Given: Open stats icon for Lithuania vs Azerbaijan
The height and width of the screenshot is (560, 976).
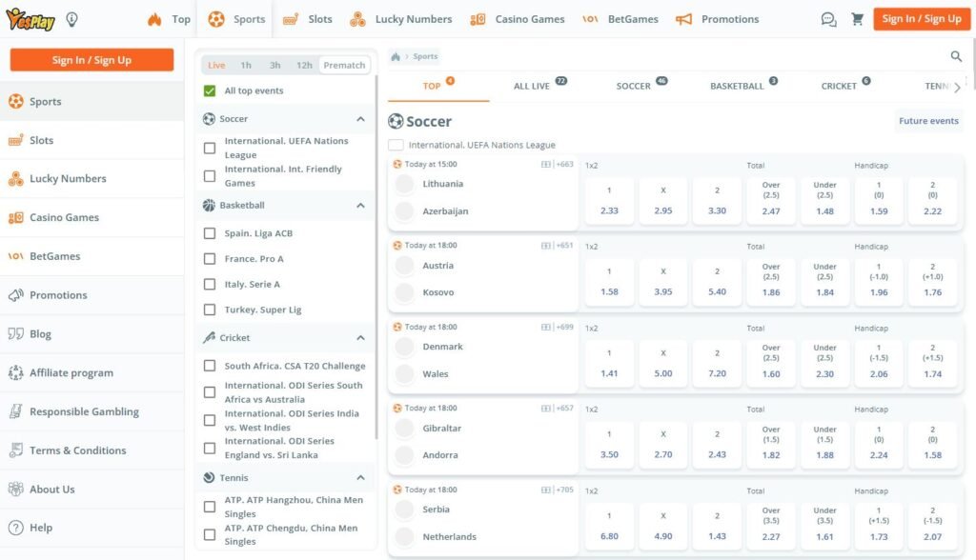Looking at the screenshot, I should [x=546, y=164].
